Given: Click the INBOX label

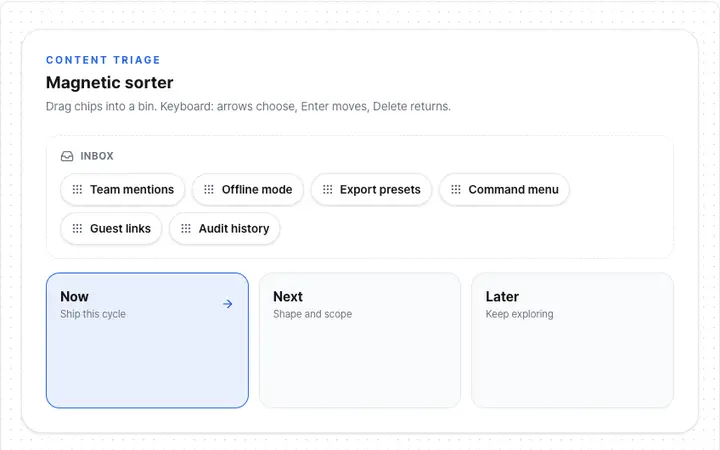Looking at the screenshot, I should [97, 156].
